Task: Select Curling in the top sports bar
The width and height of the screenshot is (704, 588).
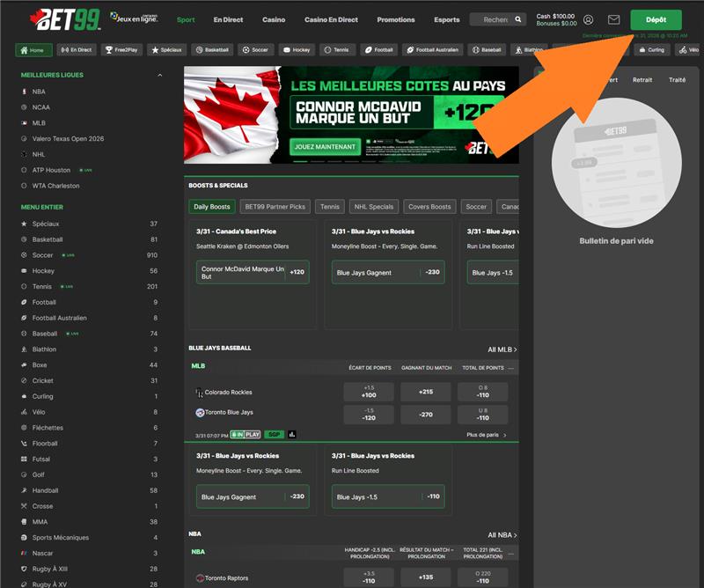Action: tap(651, 50)
